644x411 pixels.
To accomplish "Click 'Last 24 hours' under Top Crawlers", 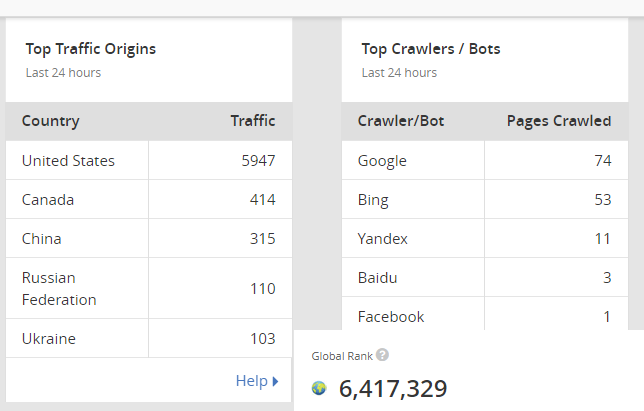I will [x=399, y=73].
